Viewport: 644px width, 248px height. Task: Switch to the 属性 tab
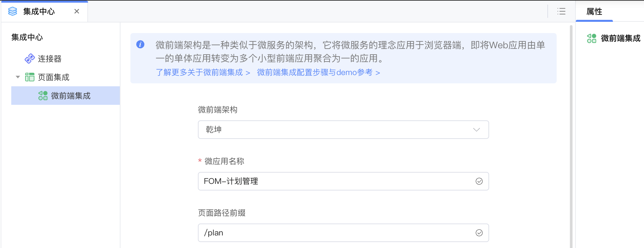coord(594,12)
